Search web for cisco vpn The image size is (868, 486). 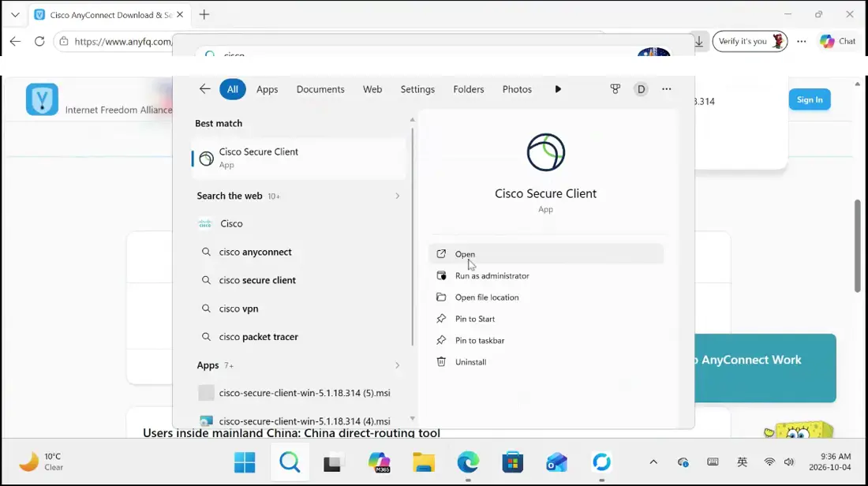click(299, 308)
